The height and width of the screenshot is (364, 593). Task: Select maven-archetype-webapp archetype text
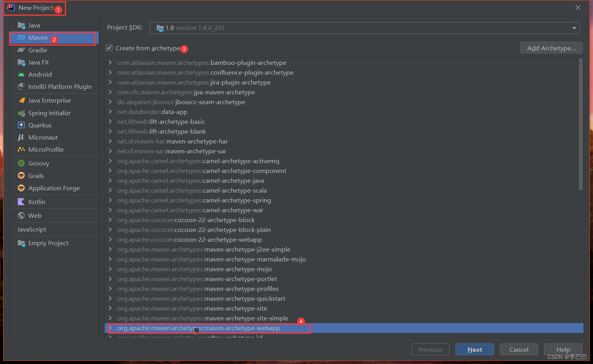pos(199,328)
